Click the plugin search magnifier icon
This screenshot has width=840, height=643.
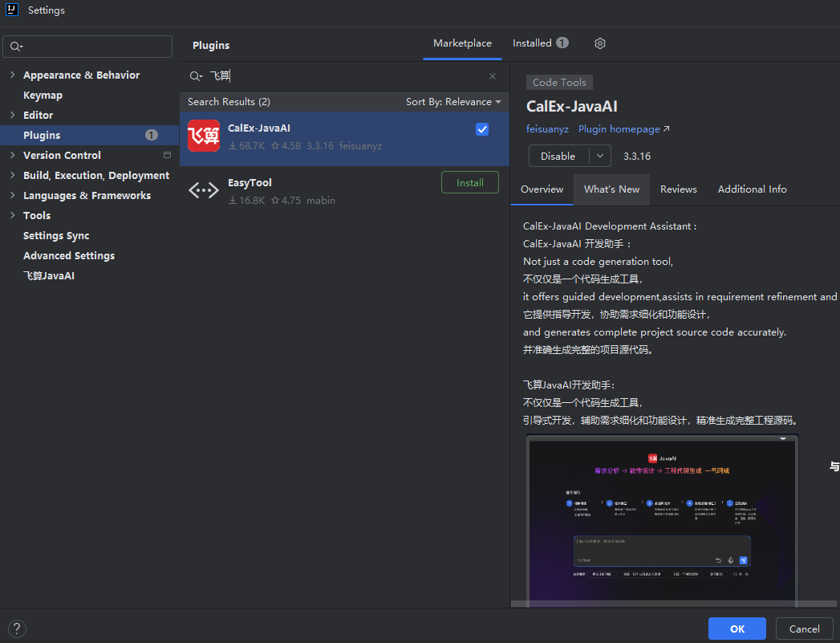pyautogui.click(x=196, y=76)
